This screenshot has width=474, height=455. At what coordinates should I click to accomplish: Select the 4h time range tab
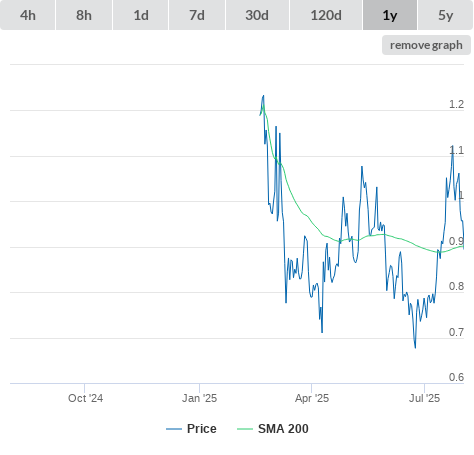pos(28,15)
